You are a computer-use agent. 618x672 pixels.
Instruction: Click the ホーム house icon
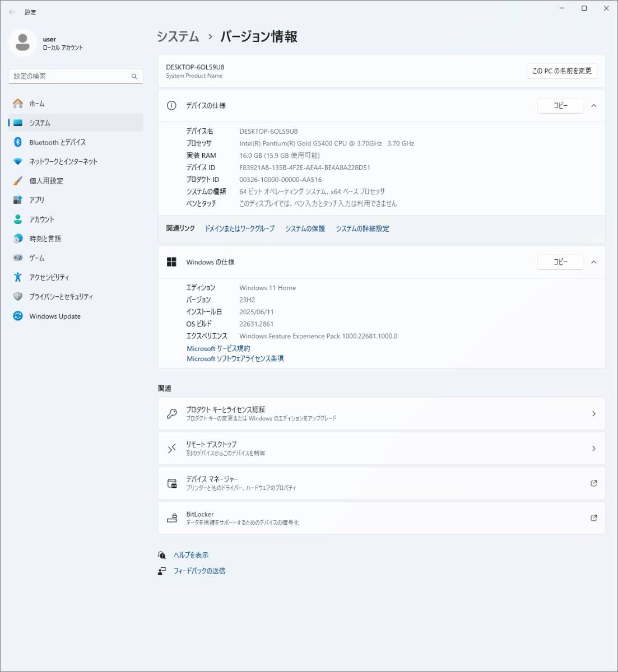point(18,104)
